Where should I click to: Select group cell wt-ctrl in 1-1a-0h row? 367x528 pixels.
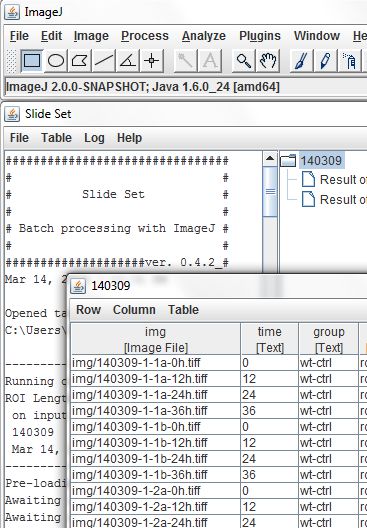329,363
